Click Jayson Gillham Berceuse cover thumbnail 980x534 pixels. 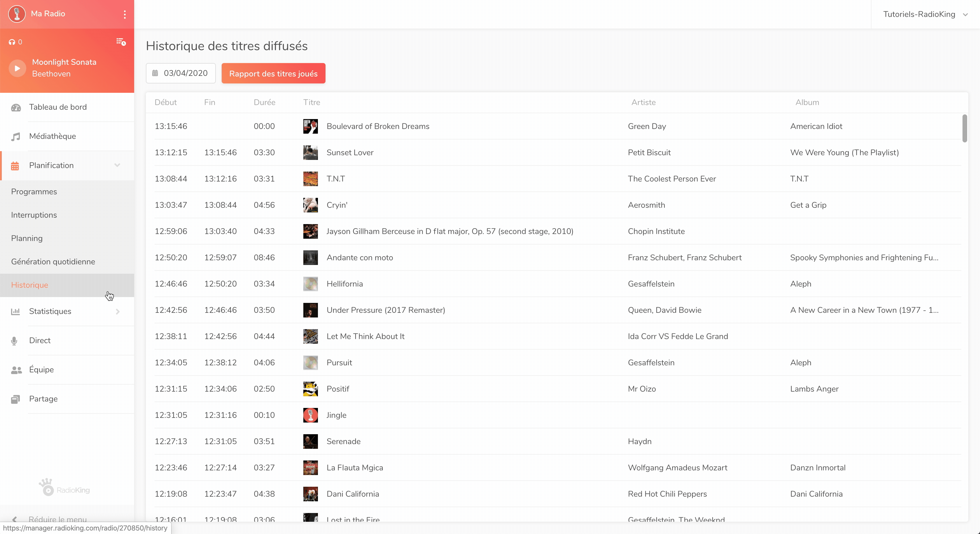310,231
